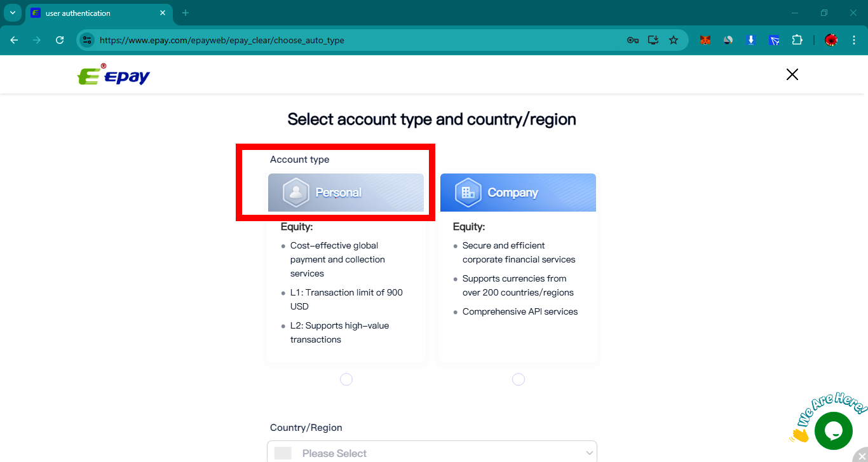Open a new browser tab

tap(186, 13)
